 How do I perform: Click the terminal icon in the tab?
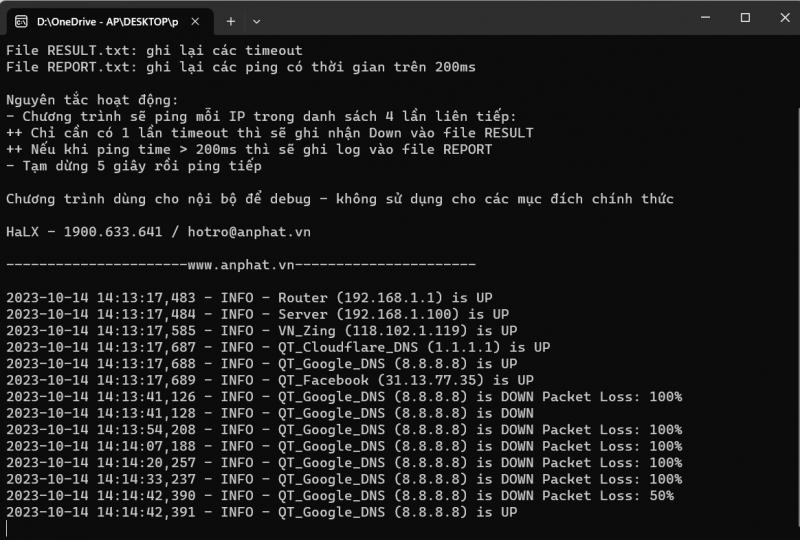click(x=21, y=21)
